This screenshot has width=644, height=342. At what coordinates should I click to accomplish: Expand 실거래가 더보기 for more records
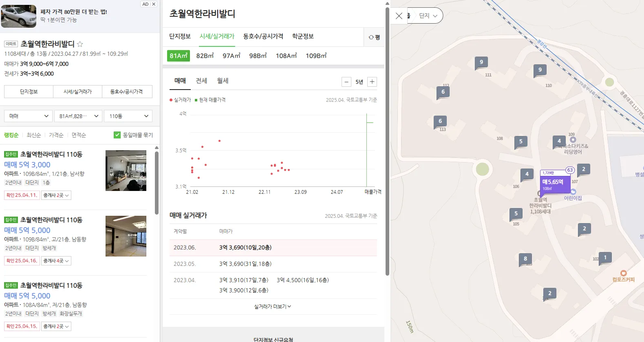(x=273, y=307)
